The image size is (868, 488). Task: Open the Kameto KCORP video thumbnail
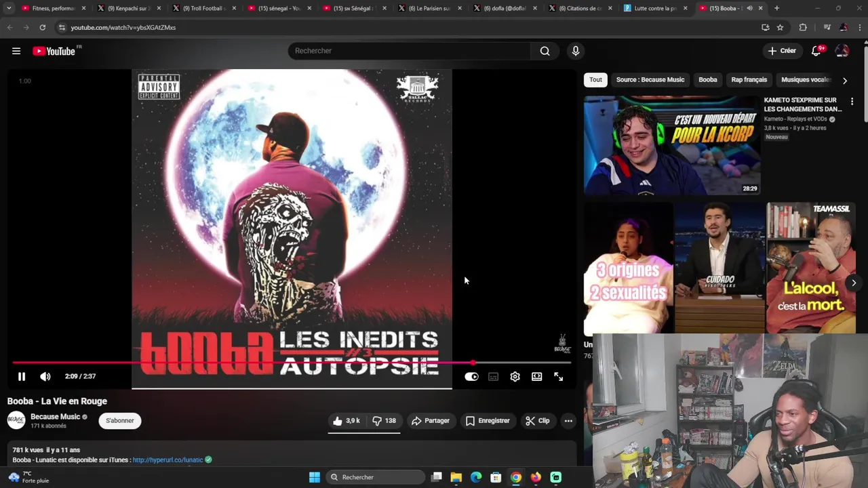[672, 146]
